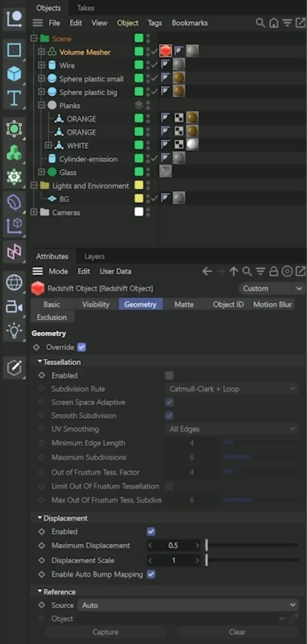This screenshot has height=644, width=307.
Task: Switch to the Motion Blur tab
Action: coord(272,304)
